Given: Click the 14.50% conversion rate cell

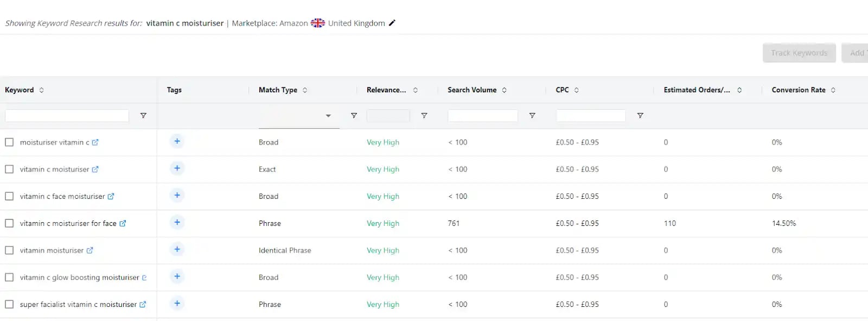Looking at the screenshot, I should pos(784,223).
